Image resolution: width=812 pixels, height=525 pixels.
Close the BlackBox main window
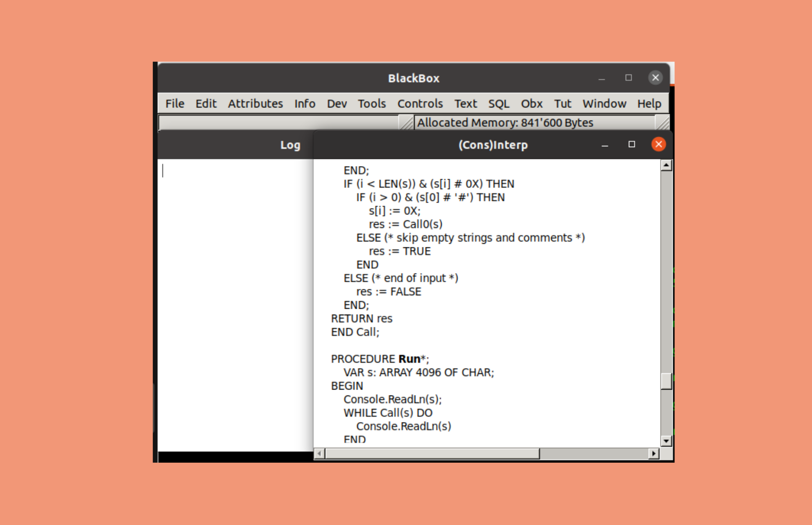click(655, 78)
